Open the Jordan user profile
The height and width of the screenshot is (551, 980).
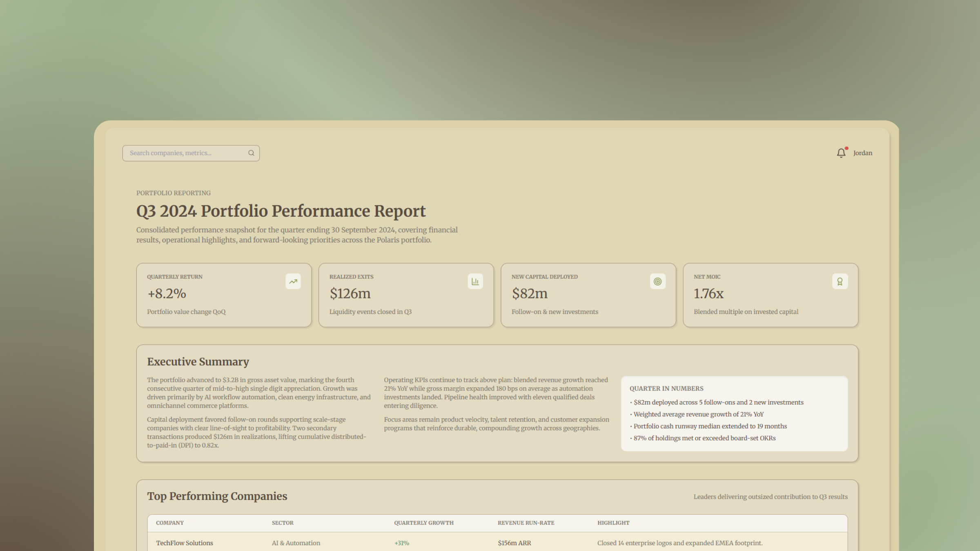(x=862, y=153)
